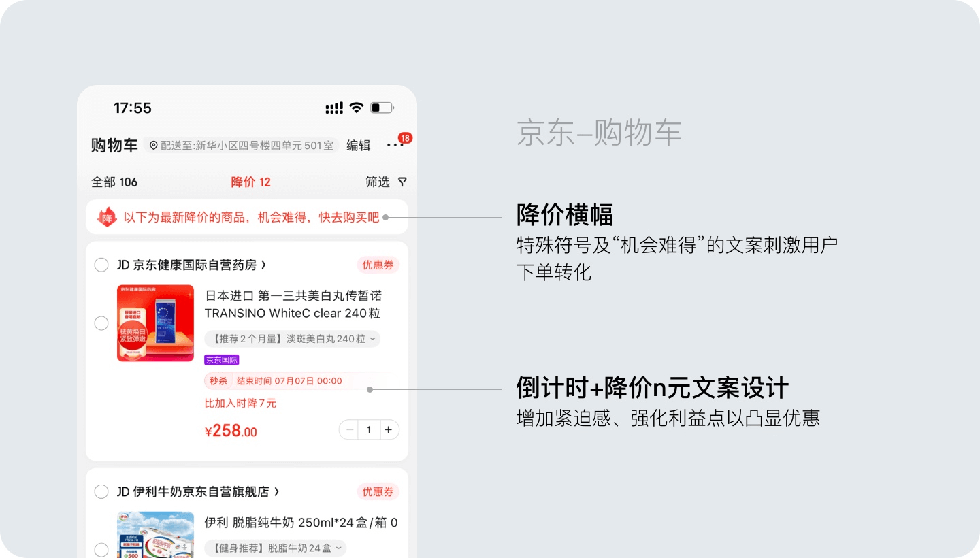Click the purple 京东国际 tag
Image resolution: width=980 pixels, height=558 pixels.
pyautogui.click(x=222, y=360)
